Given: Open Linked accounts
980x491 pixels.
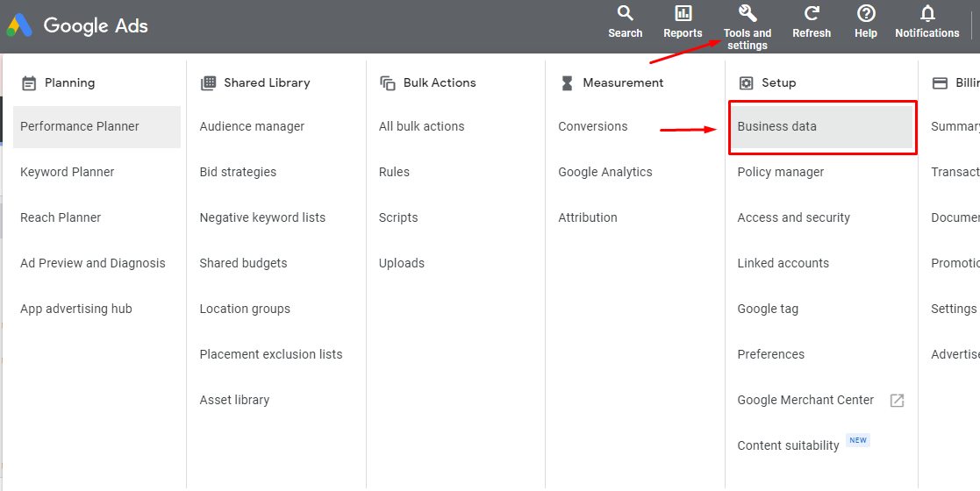Looking at the screenshot, I should click(x=783, y=263).
